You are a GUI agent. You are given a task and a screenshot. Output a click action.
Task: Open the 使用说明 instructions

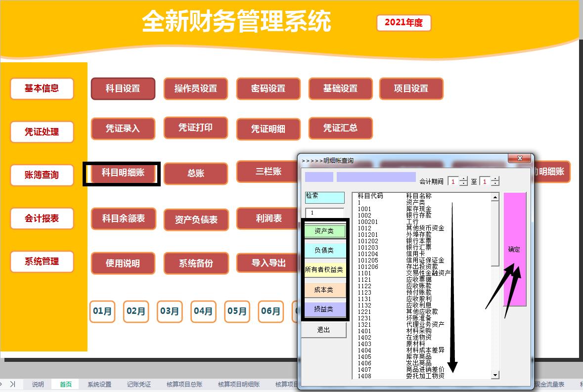tap(123, 263)
